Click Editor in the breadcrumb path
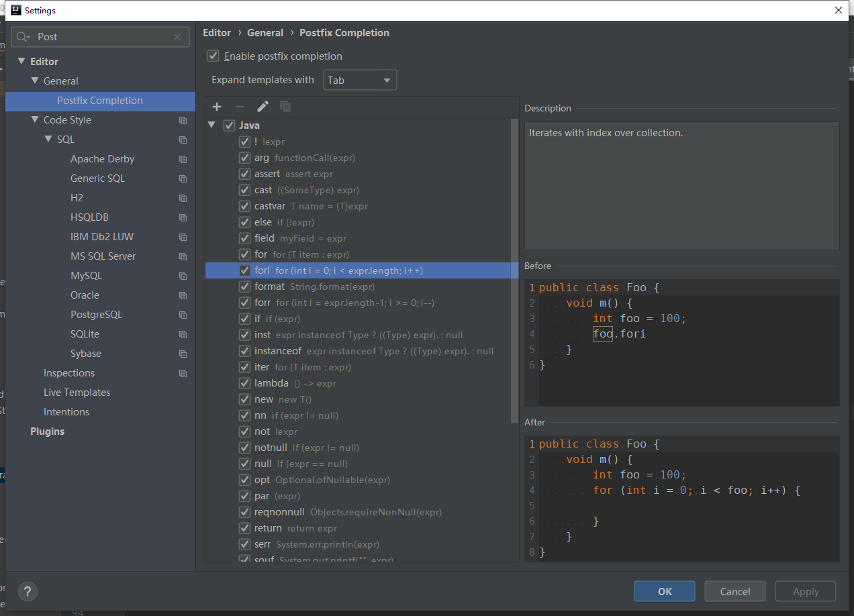 click(x=217, y=33)
